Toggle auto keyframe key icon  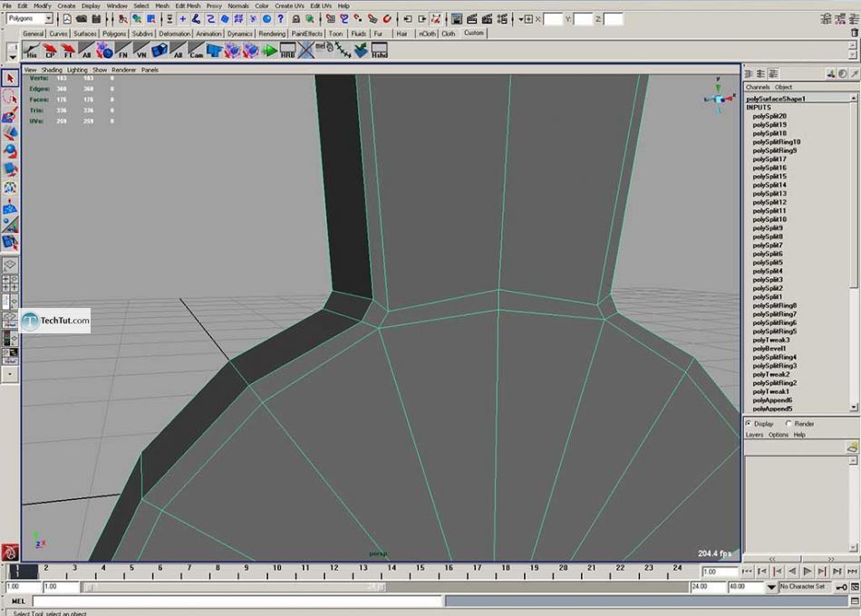tap(841, 587)
